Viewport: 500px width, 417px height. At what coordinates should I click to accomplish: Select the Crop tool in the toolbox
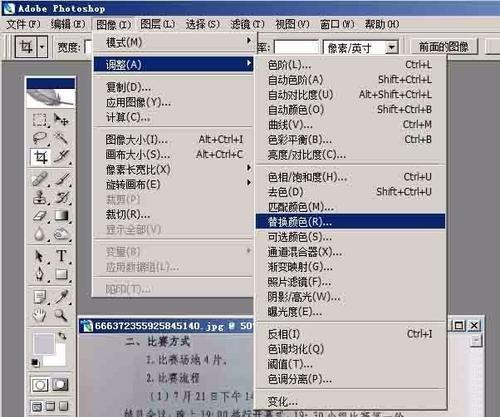pos(41,157)
